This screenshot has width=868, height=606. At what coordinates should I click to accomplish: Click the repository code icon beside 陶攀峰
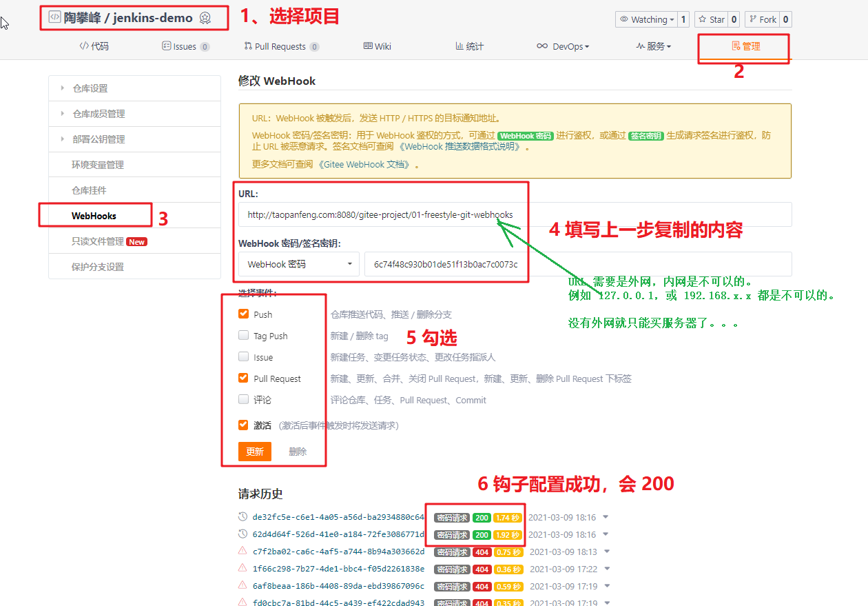click(54, 17)
